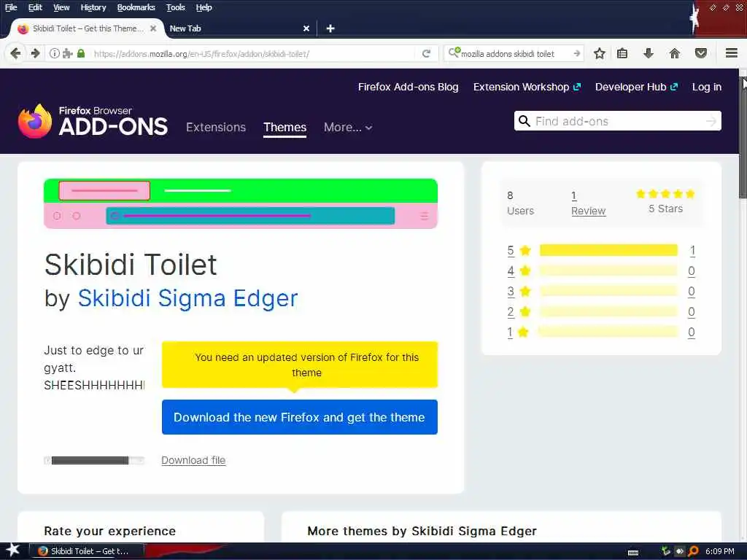Click the magnifier in Find add-ons box
Image resolution: width=747 pixels, height=560 pixels.
click(524, 121)
